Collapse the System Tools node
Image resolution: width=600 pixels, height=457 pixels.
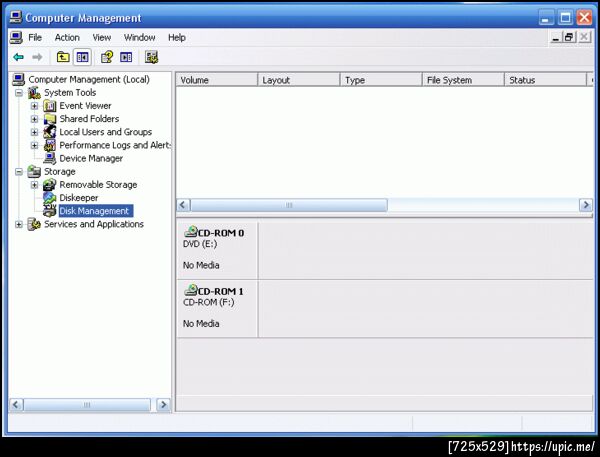pyautogui.click(x=19, y=93)
